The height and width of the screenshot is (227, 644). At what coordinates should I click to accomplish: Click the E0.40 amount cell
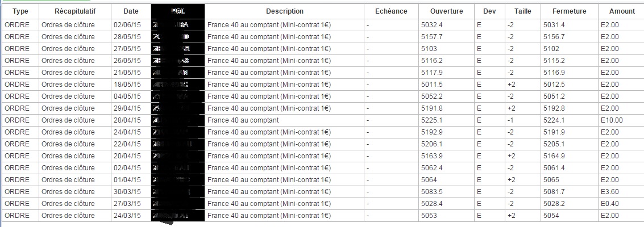(x=610, y=204)
